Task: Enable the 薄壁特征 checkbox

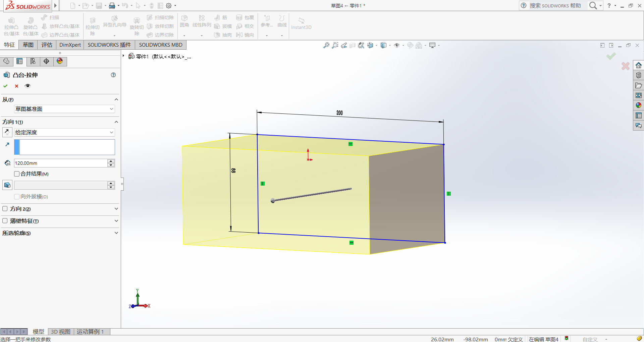Action: pos(5,221)
